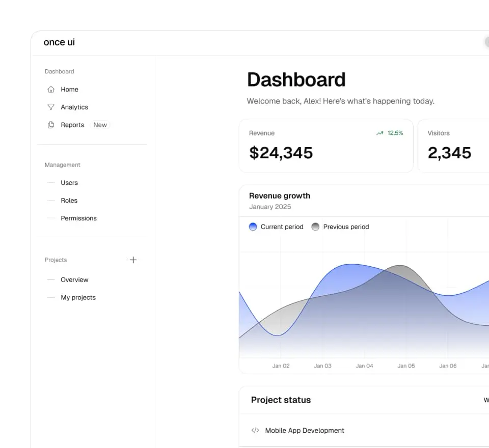Go to Projects Overview
The image size is (489, 448).
pos(74,280)
